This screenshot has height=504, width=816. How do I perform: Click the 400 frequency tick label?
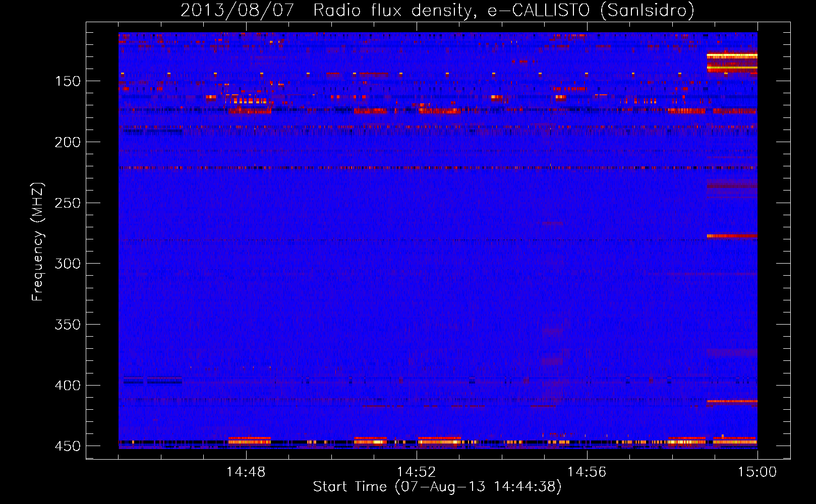coord(68,386)
